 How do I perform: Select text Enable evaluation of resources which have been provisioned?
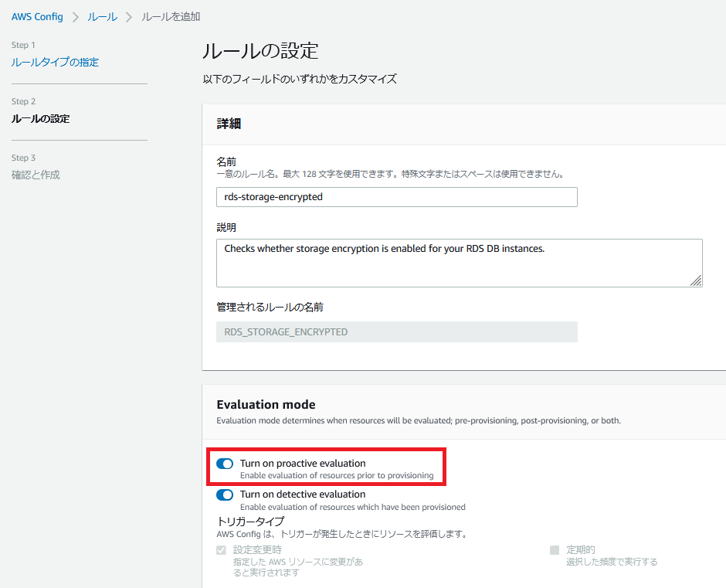pyautogui.click(x=352, y=507)
